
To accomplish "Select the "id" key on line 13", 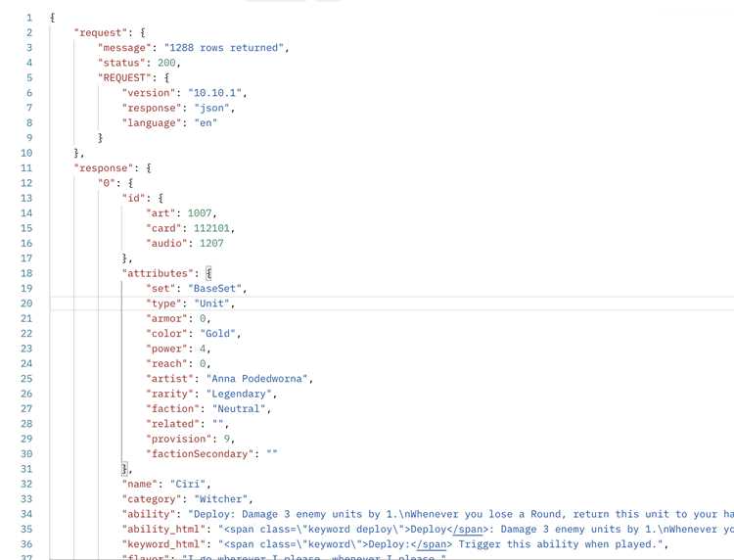I will tap(133, 198).
